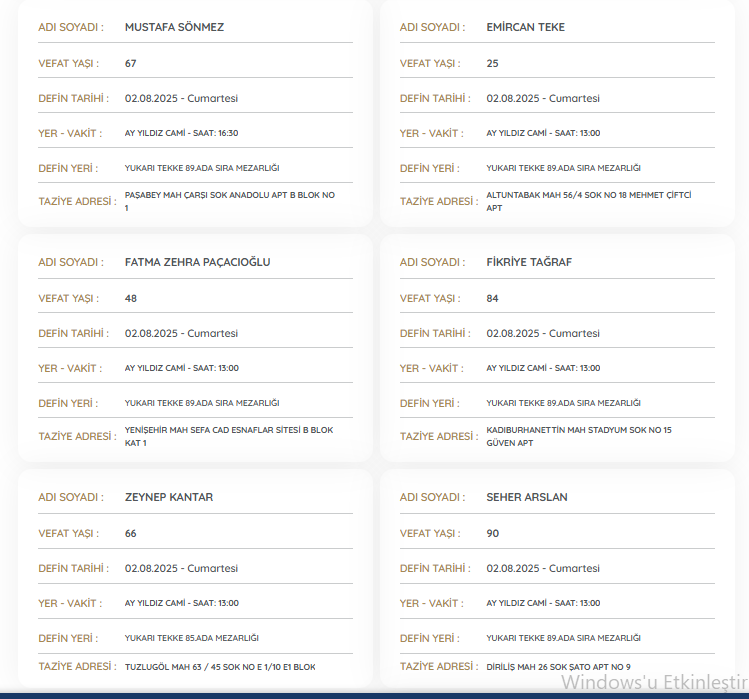The width and height of the screenshot is (749, 699).
Task: Click the Windows'u Etkinleştir watermark
Action: [x=653, y=683]
